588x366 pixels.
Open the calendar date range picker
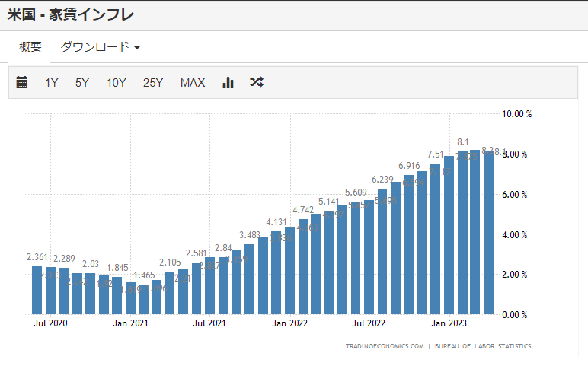(x=22, y=82)
